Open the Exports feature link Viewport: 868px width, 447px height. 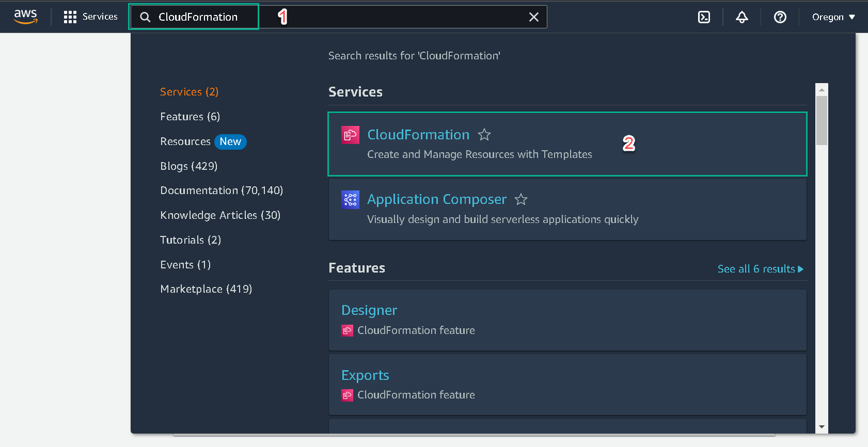(365, 375)
